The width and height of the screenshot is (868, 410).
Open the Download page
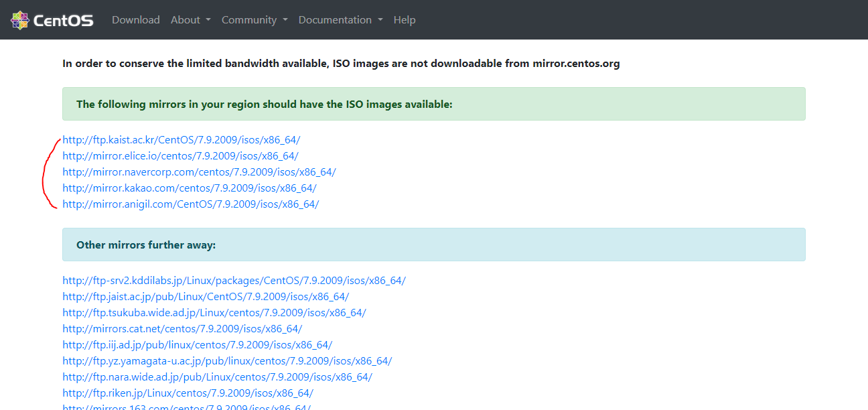coord(136,20)
